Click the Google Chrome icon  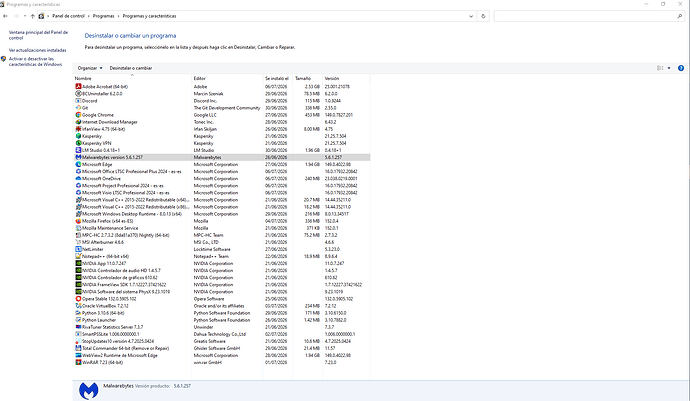(78, 115)
